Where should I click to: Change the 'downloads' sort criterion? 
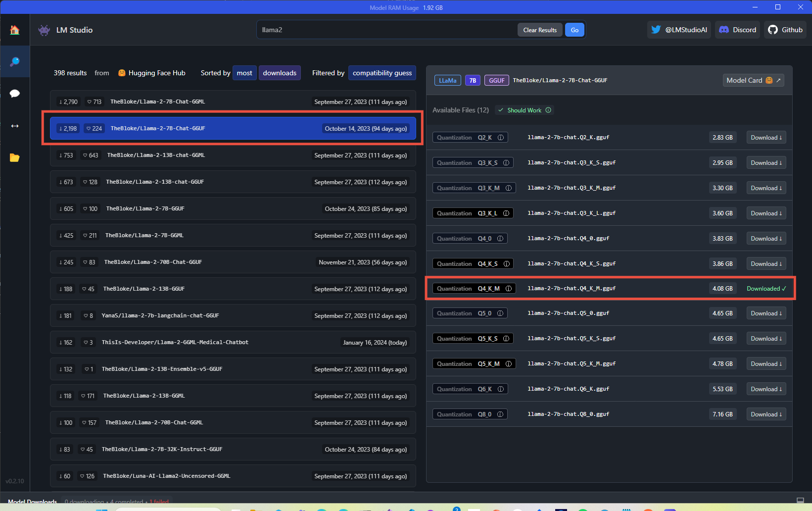pos(280,73)
